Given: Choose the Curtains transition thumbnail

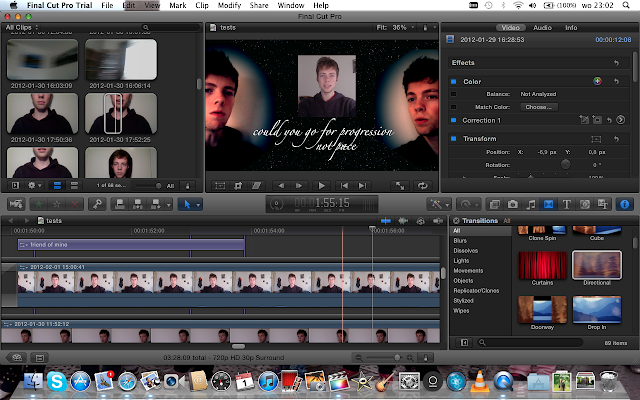Looking at the screenshot, I should click(x=542, y=265).
